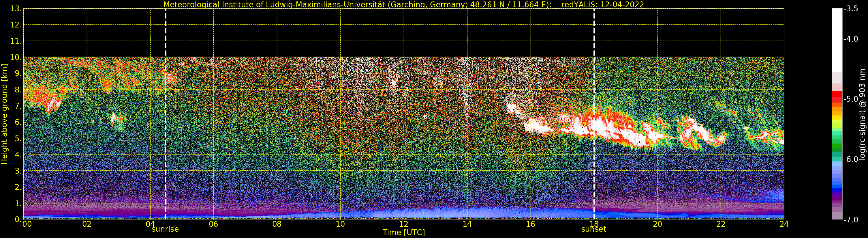
Task: Click the 'redYALIS: 12-04-2022' date label
Action: [x=602, y=4]
